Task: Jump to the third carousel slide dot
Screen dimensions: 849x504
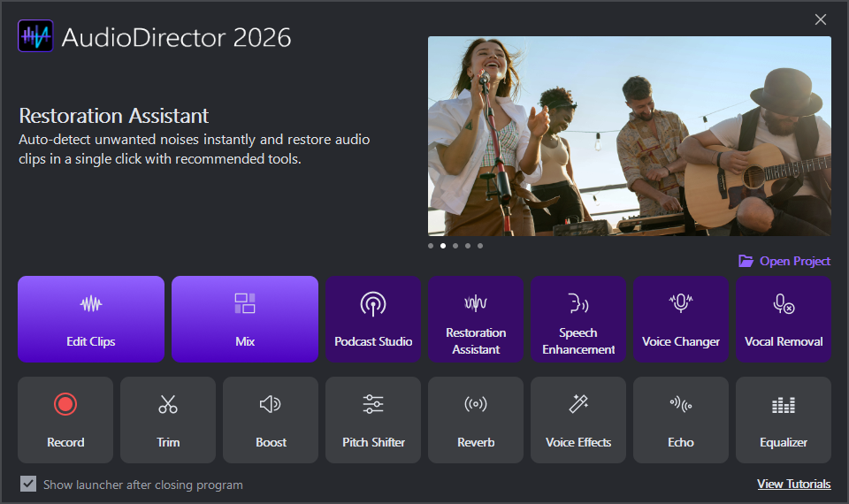Action: click(455, 246)
